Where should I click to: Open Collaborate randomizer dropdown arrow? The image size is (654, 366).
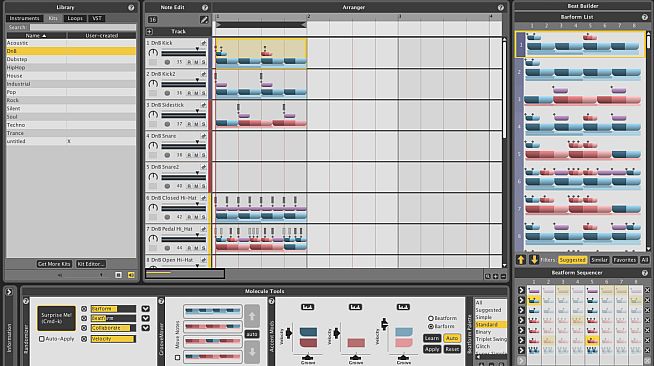coord(145,328)
